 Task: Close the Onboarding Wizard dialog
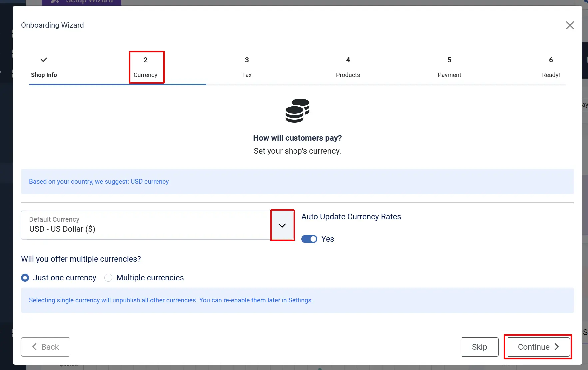click(x=570, y=25)
